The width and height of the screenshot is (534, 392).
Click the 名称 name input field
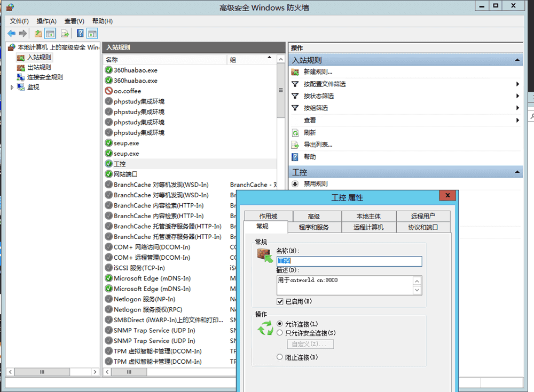[349, 261]
